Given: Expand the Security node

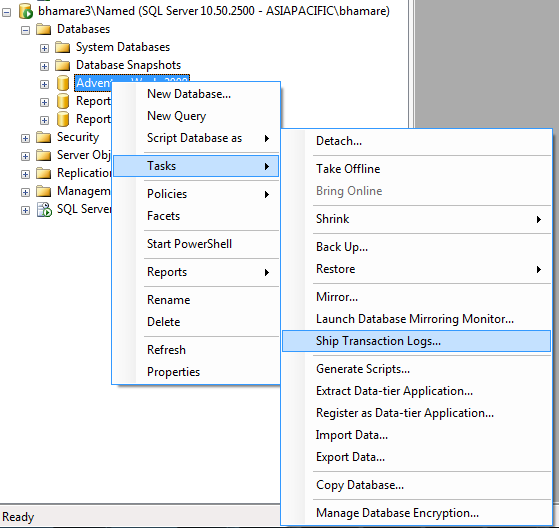Looking at the screenshot, I should 25,138.
